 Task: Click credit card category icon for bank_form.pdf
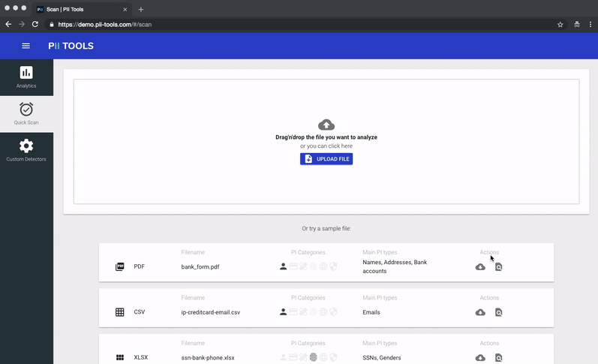coord(293,266)
